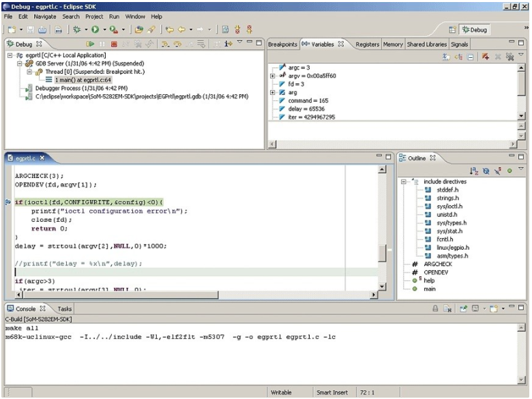Open the Debug perspective button

(473, 30)
